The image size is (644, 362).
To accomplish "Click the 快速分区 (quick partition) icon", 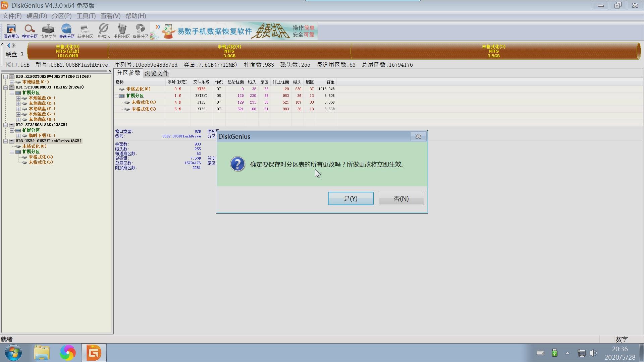I will pyautogui.click(x=66, y=31).
